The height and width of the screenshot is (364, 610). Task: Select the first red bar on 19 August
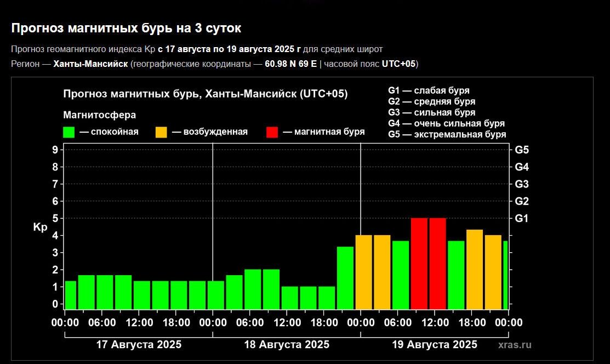(419, 263)
